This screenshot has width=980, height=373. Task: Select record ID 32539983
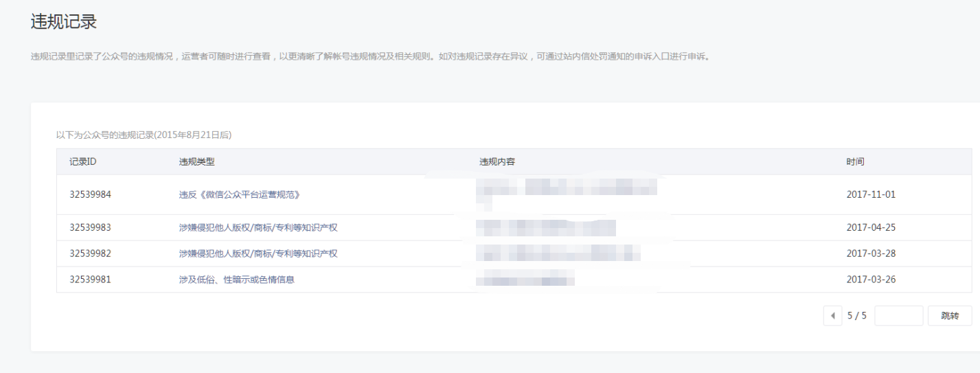pyautogui.click(x=90, y=227)
